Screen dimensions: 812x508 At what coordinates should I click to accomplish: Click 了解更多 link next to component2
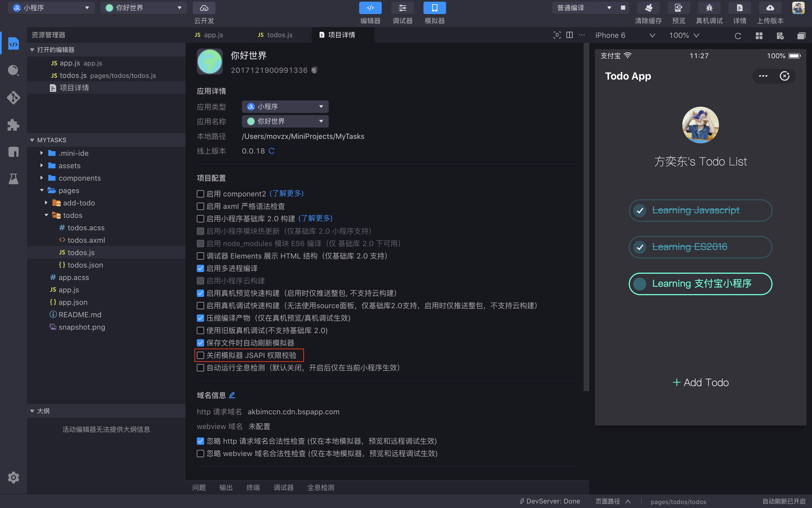(286, 194)
